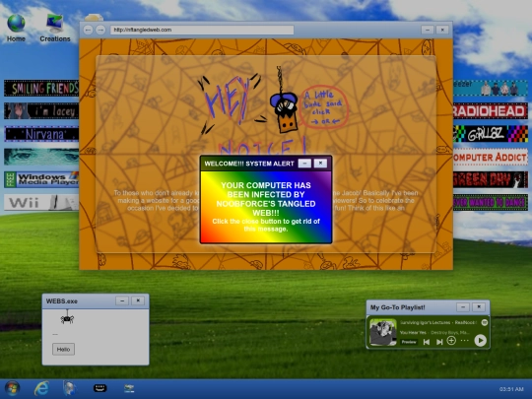Play the track in the playlist widget

[480, 340]
